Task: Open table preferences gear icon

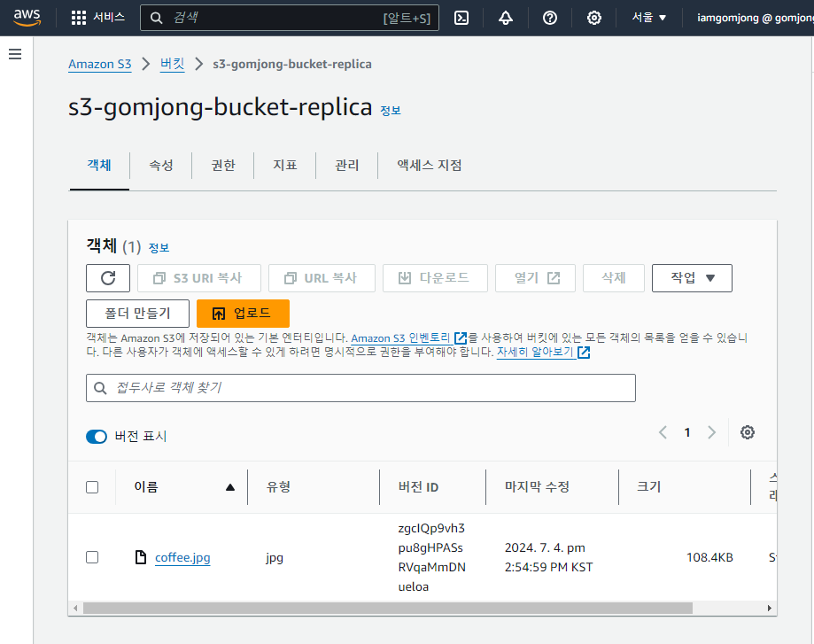Action: coord(747,432)
